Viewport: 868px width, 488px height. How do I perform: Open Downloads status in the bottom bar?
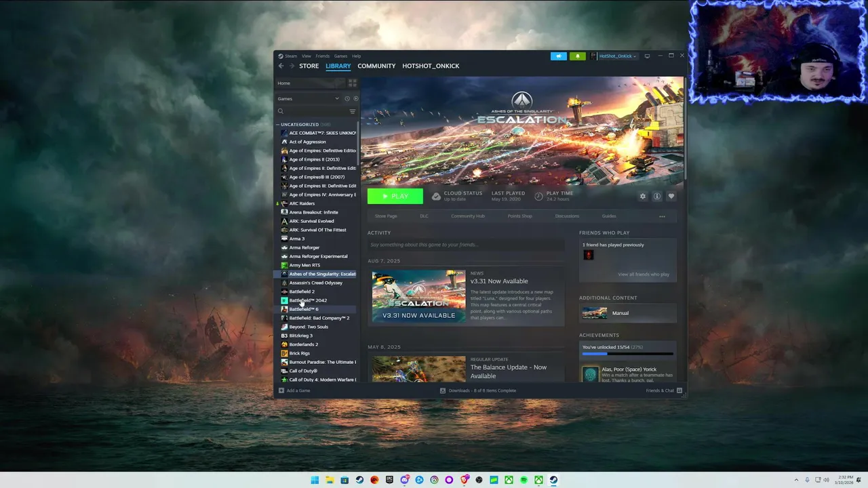point(478,390)
